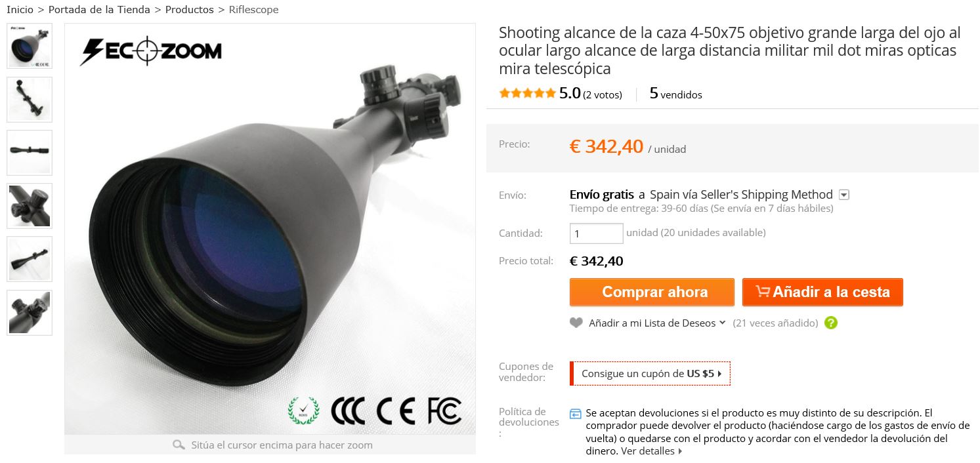Screen dimensions: 980x463
Task: Select second thumbnail of angled scope
Action: tap(30, 99)
